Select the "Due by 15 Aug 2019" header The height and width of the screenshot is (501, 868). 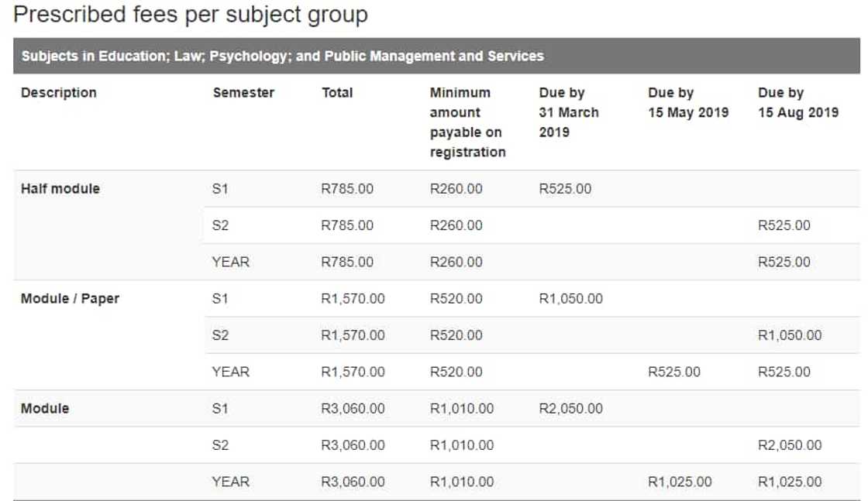(x=798, y=103)
